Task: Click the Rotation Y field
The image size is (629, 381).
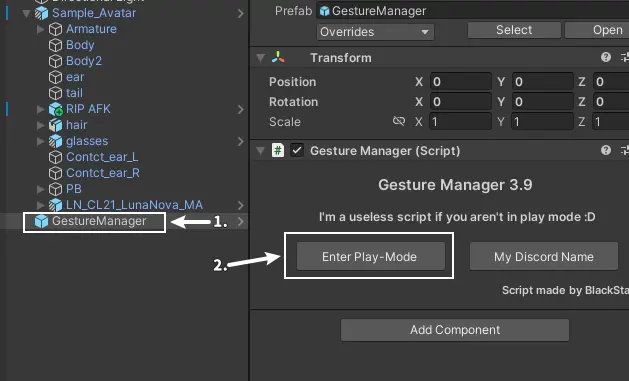Action: point(542,101)
